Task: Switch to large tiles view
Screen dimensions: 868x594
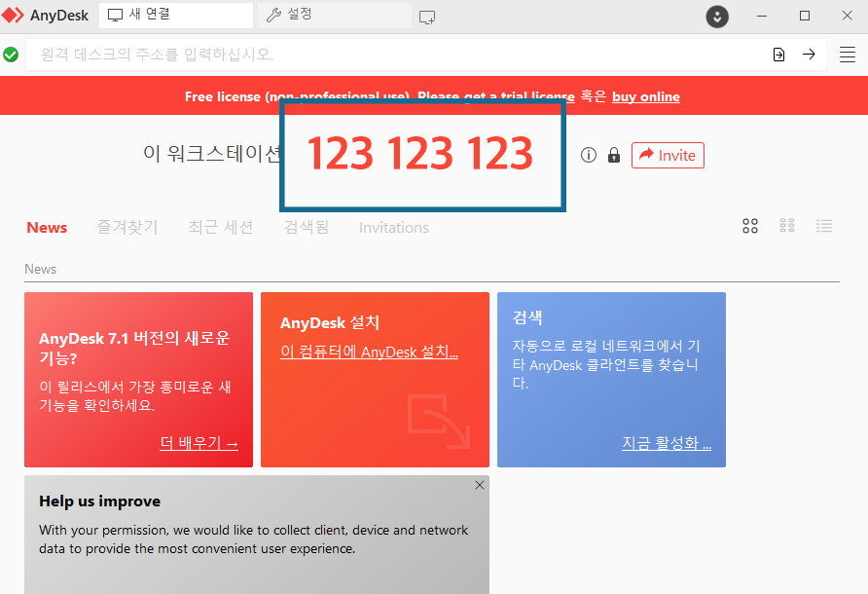Action: (x=750, y=226)
